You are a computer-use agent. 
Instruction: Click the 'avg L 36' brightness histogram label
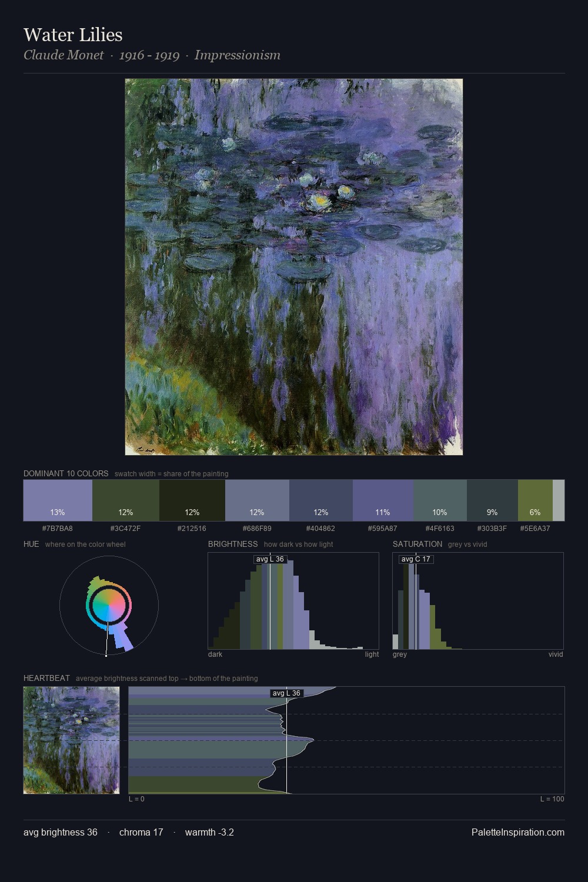coord(270,559)
